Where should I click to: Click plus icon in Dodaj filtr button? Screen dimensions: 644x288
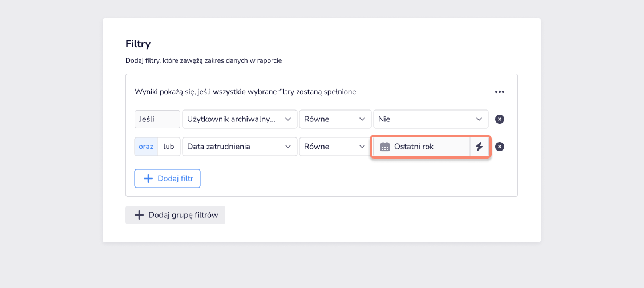tap(148, 179)
